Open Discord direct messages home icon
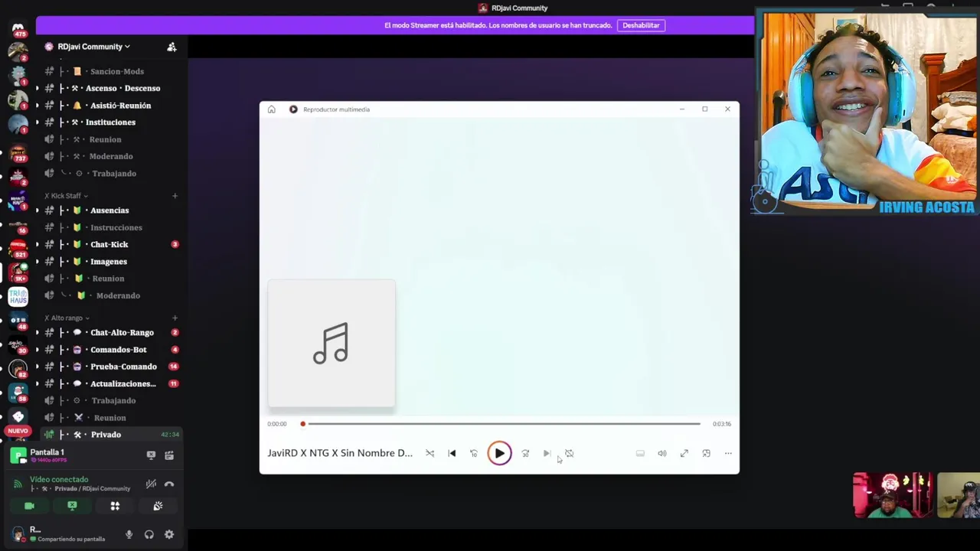Image resolution: width=980 pixels, height=551 pixels. tap(18, 29)
